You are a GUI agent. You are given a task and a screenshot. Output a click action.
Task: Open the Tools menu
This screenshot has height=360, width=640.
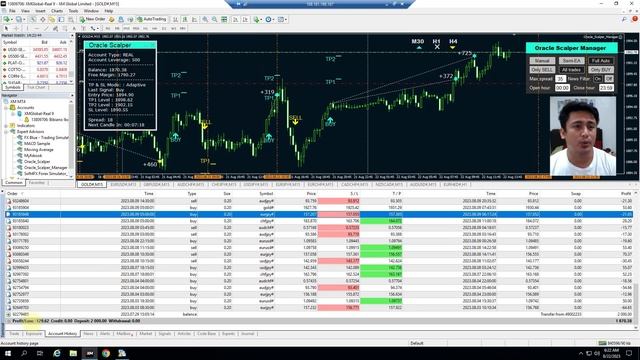[x=73, y=11]
